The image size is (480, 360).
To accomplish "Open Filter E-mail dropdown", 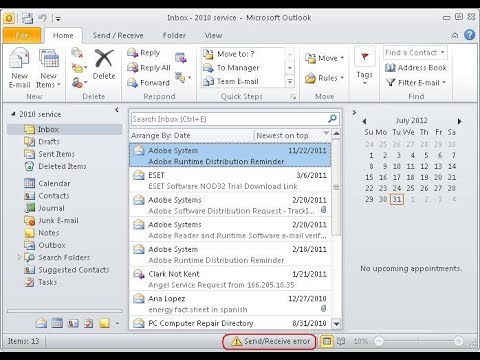I will pos(416,82).
